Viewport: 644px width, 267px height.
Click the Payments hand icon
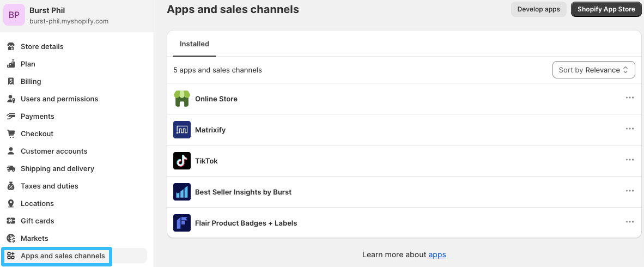[11, 116]
